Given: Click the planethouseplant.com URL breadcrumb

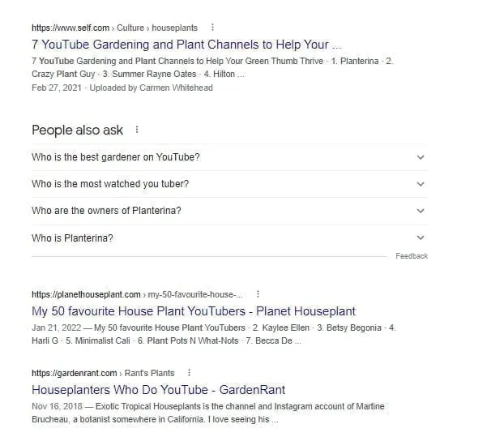Looking at the screenshot, I should (x=136, y=294).
